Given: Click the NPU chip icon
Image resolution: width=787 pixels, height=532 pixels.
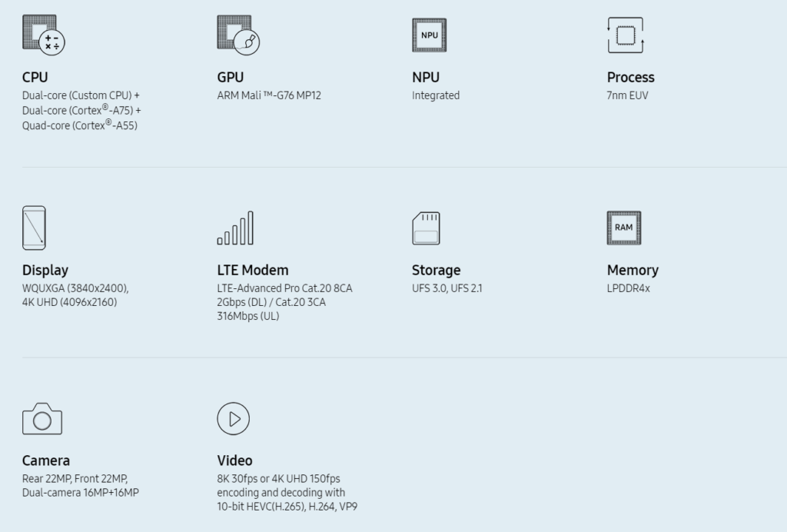Looking at the screenshot, I should point(429,35).
